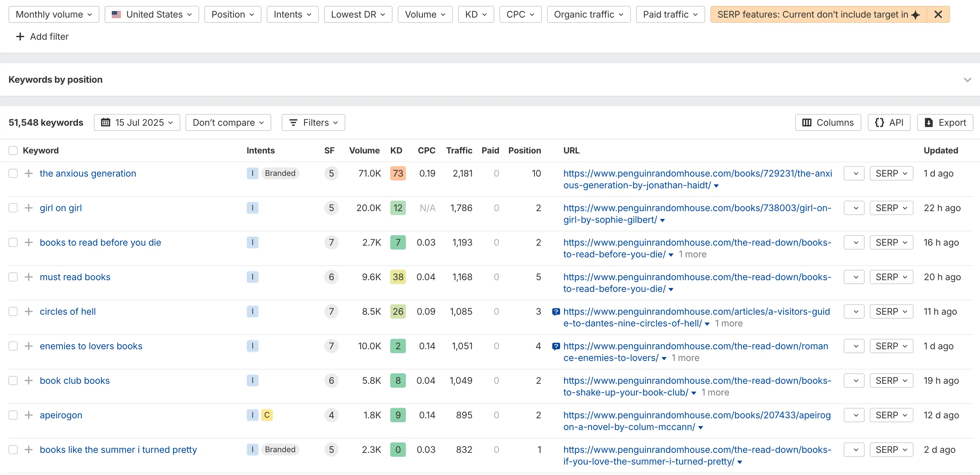The width and height of the screenshot is (980, 475).
Task: Click the SF badge 7 for 'circles of hell'
Action: point(331,311)
